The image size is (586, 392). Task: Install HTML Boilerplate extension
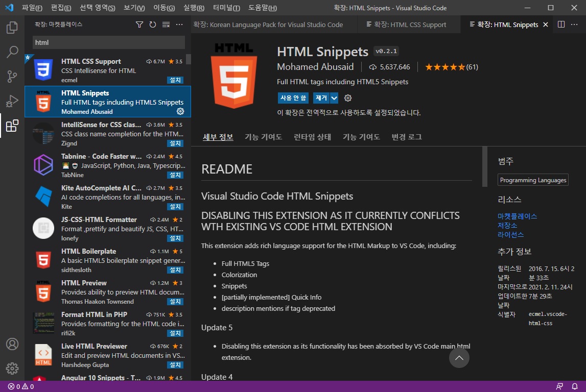175,269
